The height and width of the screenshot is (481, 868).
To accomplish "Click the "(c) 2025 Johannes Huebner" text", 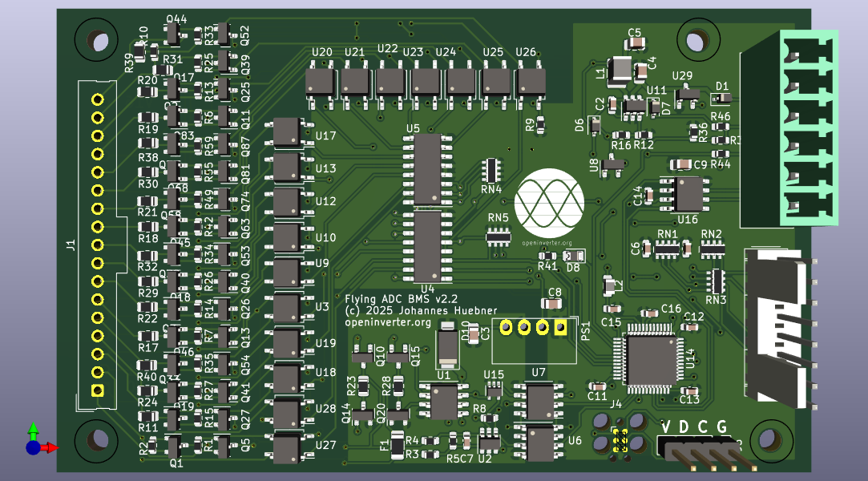I will click(x=421, y=310).
